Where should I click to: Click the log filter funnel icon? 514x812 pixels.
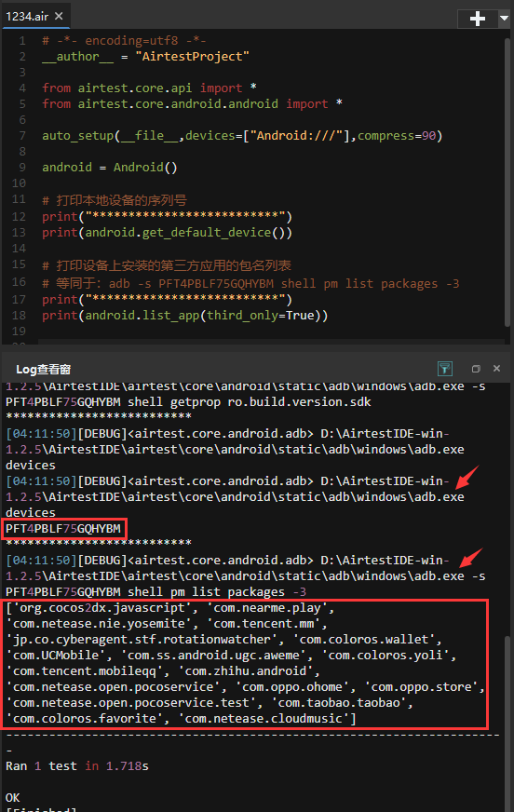445,368
